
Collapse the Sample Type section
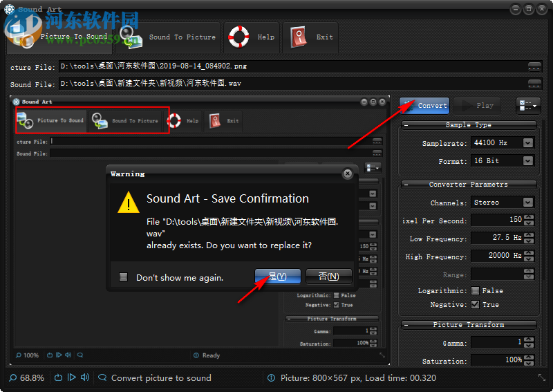click(406, 125)
